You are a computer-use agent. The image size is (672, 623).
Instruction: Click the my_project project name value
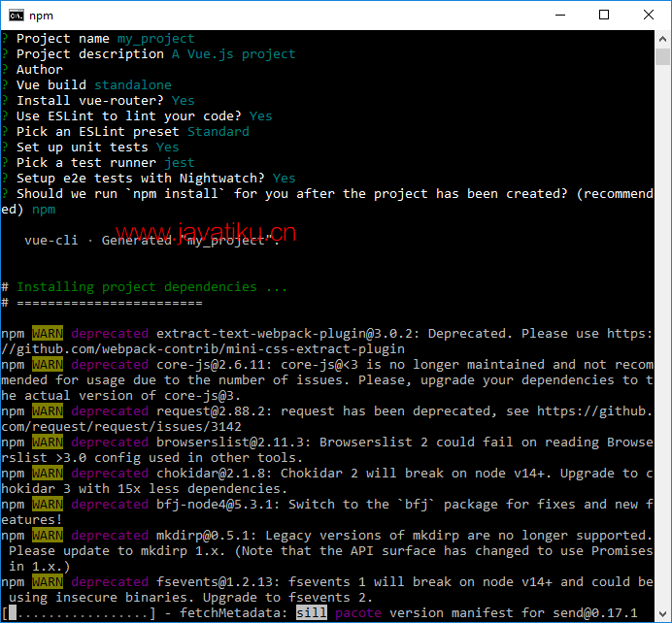point(156,39)
